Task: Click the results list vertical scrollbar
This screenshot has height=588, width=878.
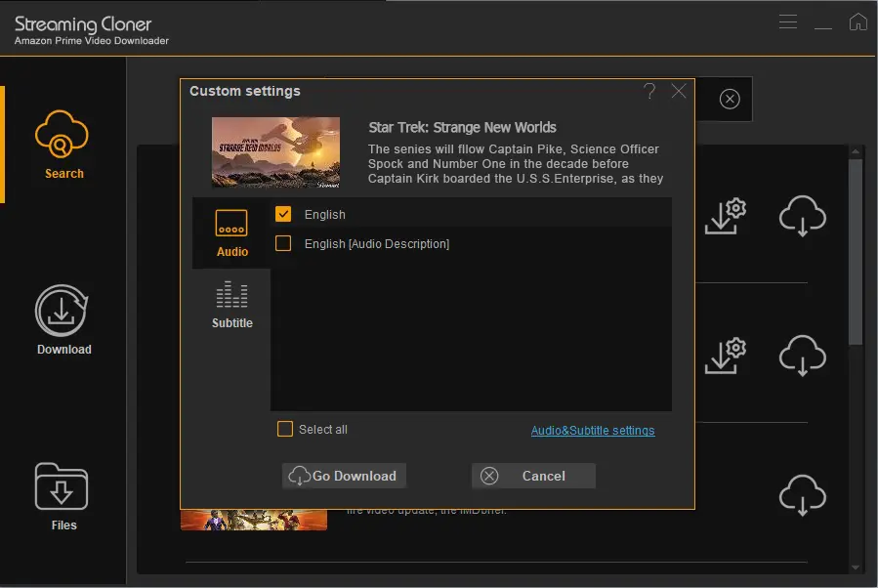Action: (855, 252)
